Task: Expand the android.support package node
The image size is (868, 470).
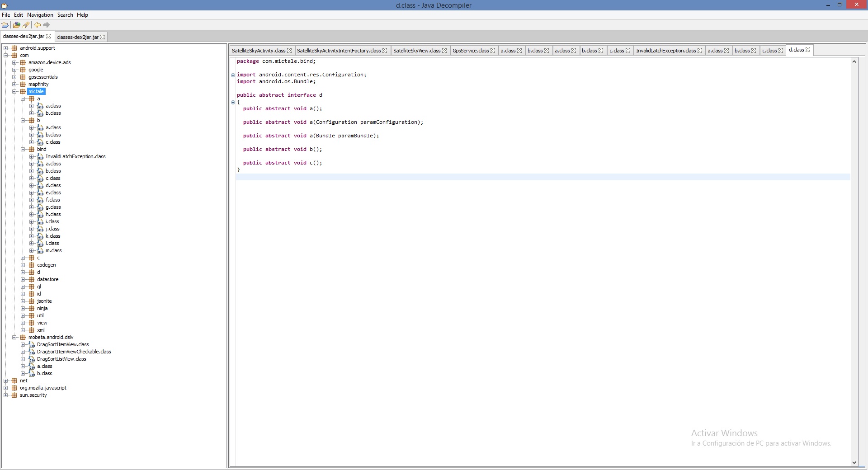Action: pyautogui.click(x=6, y=48)
